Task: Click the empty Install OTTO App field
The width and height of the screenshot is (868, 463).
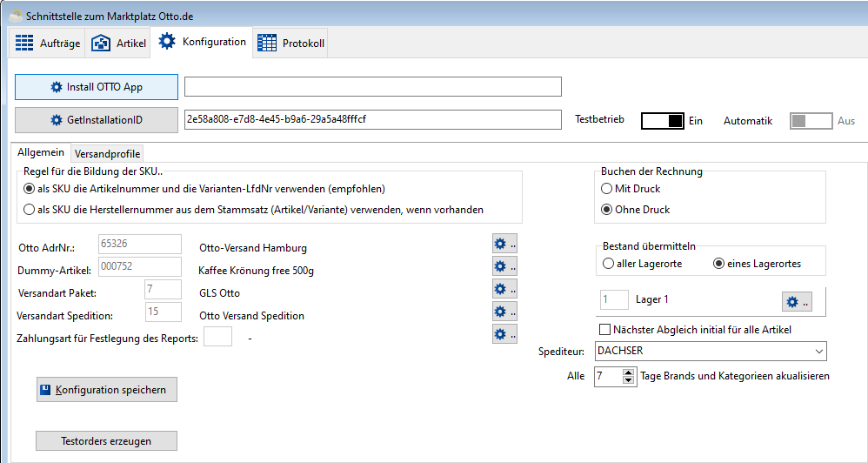Action: click(373, 87)
